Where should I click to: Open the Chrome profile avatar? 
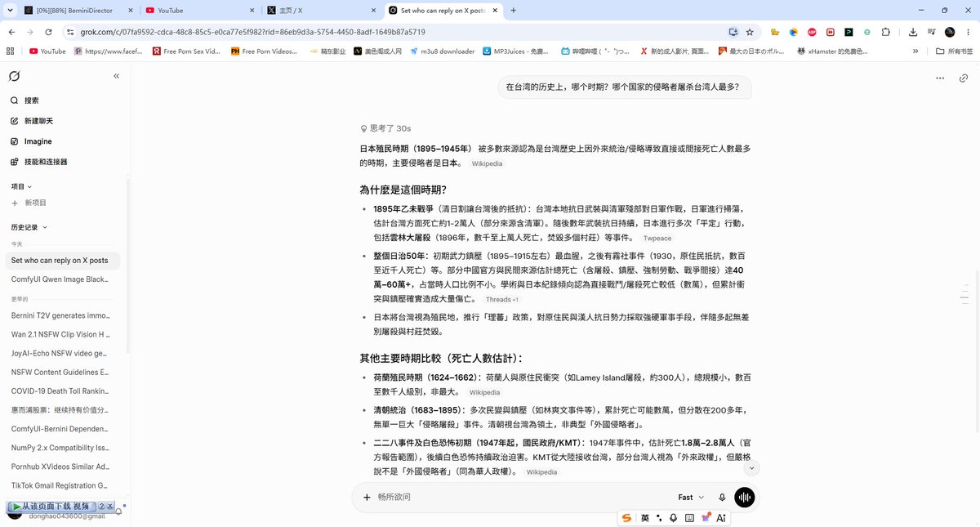coord(950,32)
